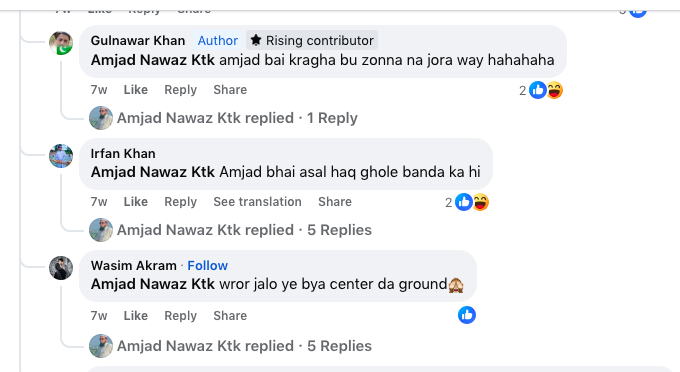The width and height of the screenshot is (680, 372).
Task: Like Irfan Khan's comment
Action: (x=135, y=202)
